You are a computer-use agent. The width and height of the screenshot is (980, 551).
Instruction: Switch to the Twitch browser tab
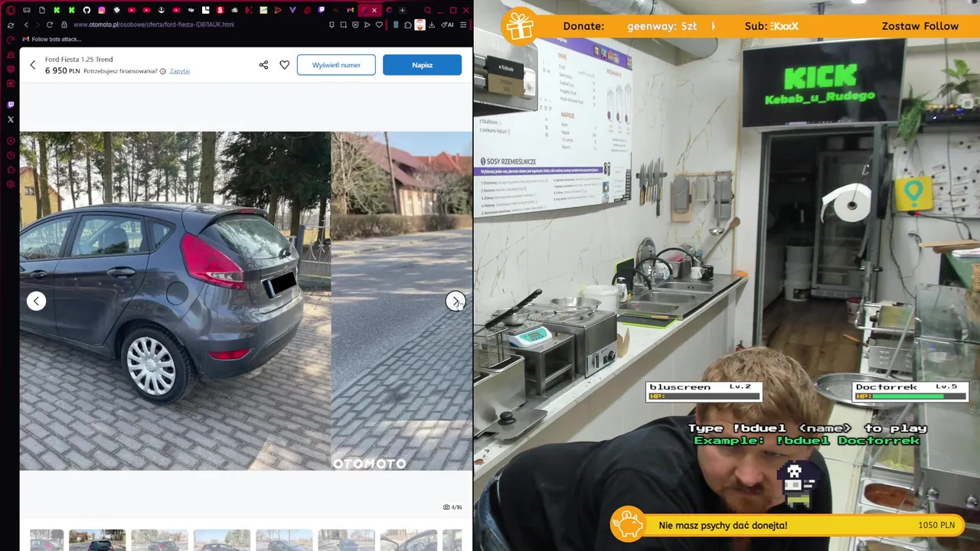[x=321, y=10]
